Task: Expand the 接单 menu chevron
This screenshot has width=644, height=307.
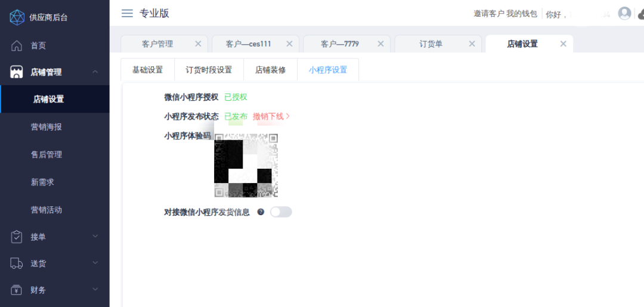Action: [x=95, y=236]
